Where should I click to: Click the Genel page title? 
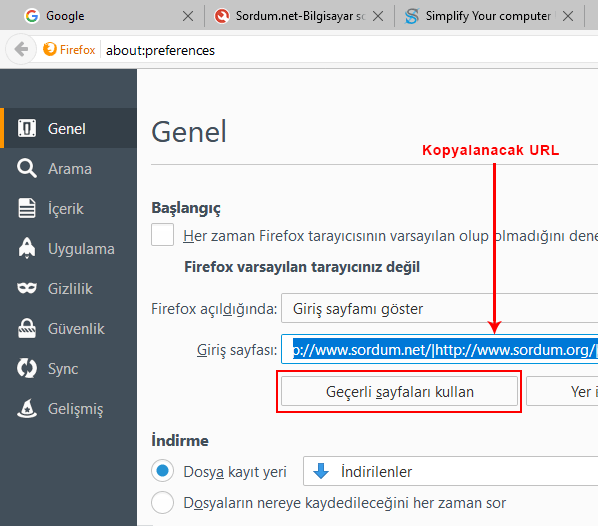(x=189, y=131)
